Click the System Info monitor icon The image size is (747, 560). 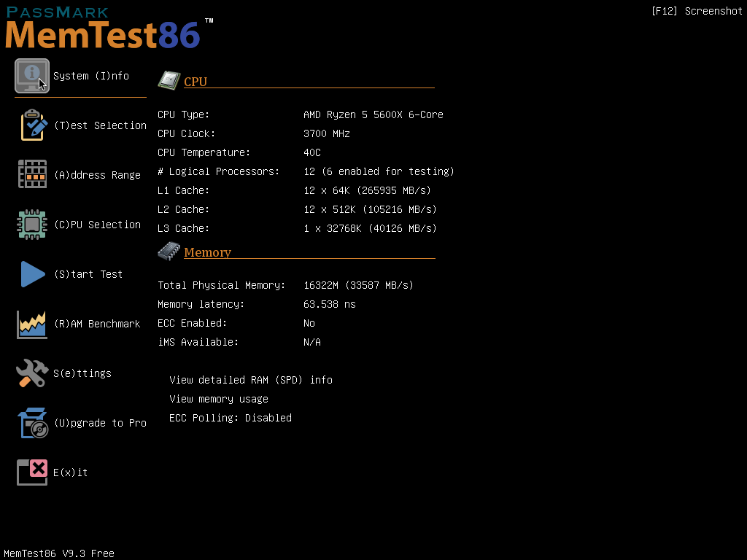(32, 76)
